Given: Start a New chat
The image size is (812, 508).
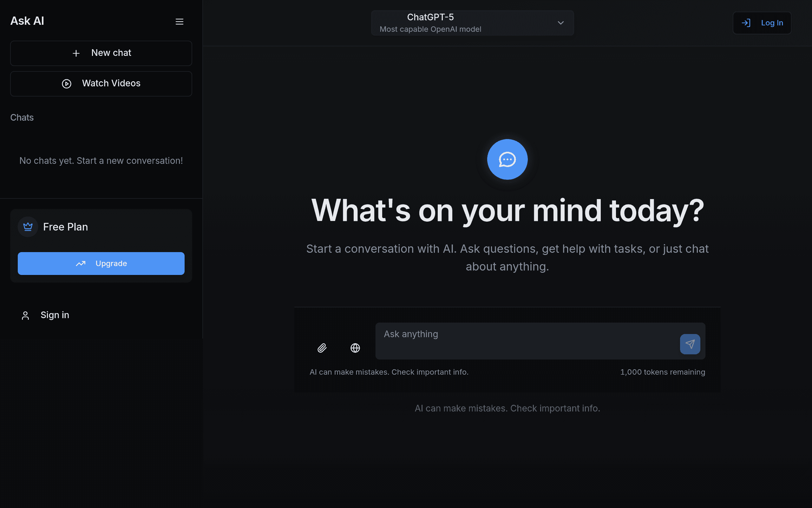Looking at the screenshot, I should point(101,53).
